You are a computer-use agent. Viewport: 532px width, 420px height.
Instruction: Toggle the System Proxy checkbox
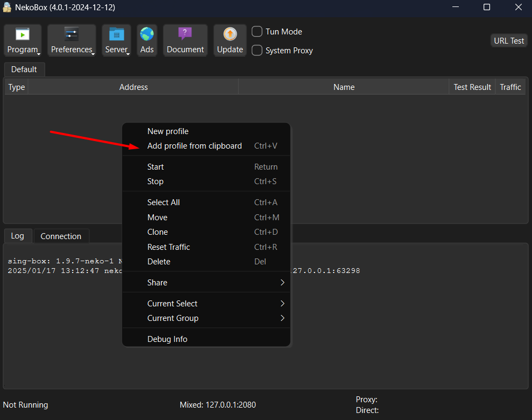(x=258, y=51)
